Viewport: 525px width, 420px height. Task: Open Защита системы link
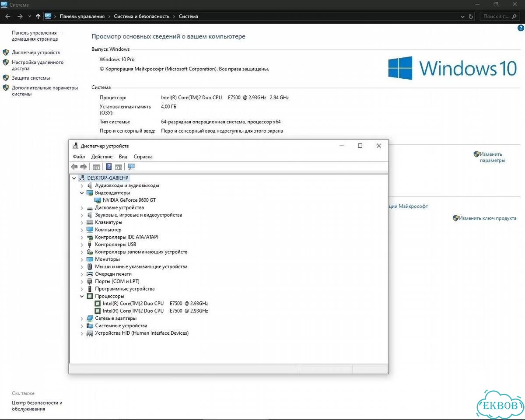pyautogui.click(x=31, y=78)
